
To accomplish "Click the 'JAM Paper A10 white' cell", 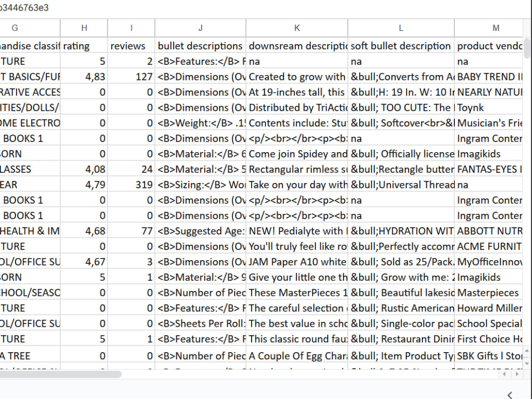I will (x=297, y=262).
